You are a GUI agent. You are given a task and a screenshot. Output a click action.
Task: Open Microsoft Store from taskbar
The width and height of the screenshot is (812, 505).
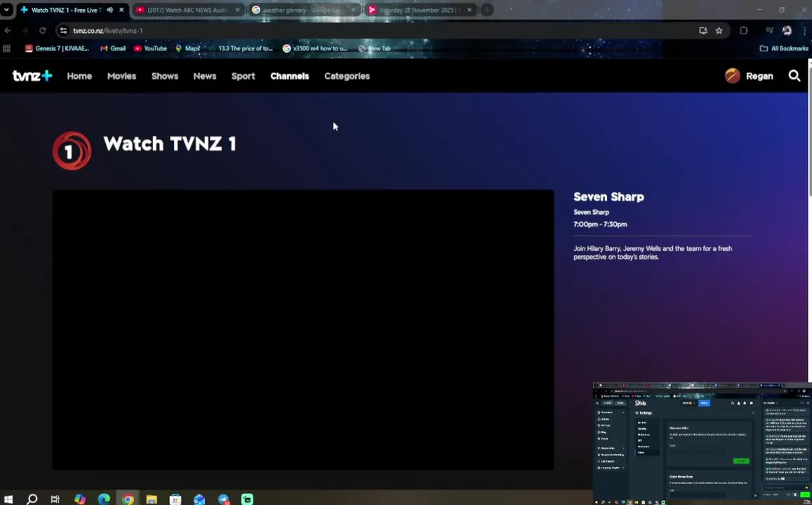point(175,499)
